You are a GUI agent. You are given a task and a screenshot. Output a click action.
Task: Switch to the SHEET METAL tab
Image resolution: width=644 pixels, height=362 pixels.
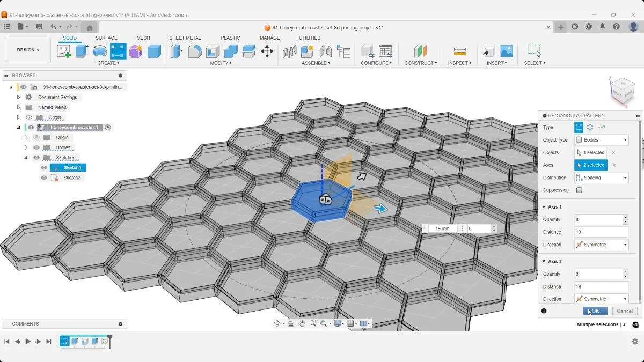[185, 38]
